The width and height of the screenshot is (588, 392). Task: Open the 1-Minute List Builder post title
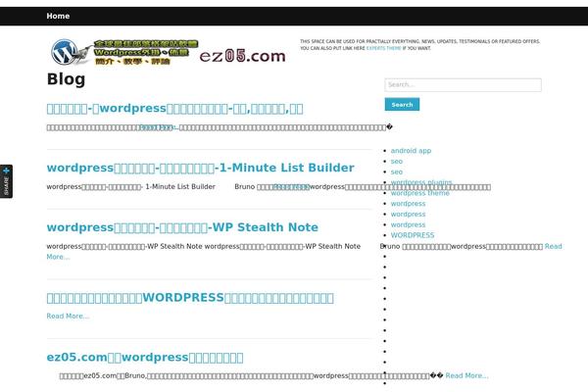click(200, 168)
